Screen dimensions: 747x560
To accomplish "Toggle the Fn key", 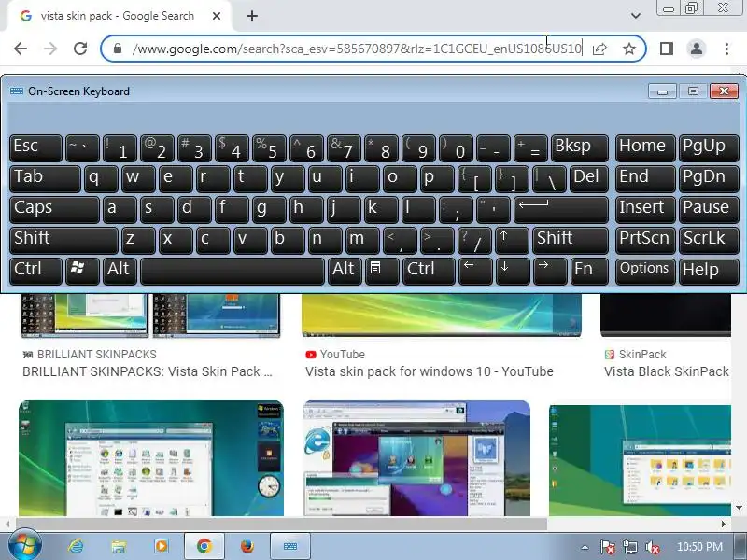I will 589,271.
